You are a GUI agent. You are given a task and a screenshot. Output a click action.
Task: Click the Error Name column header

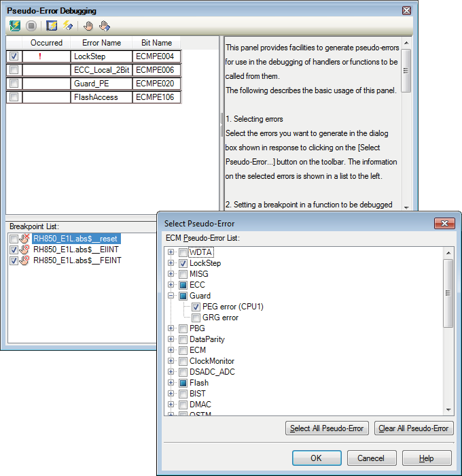[101, 43]
